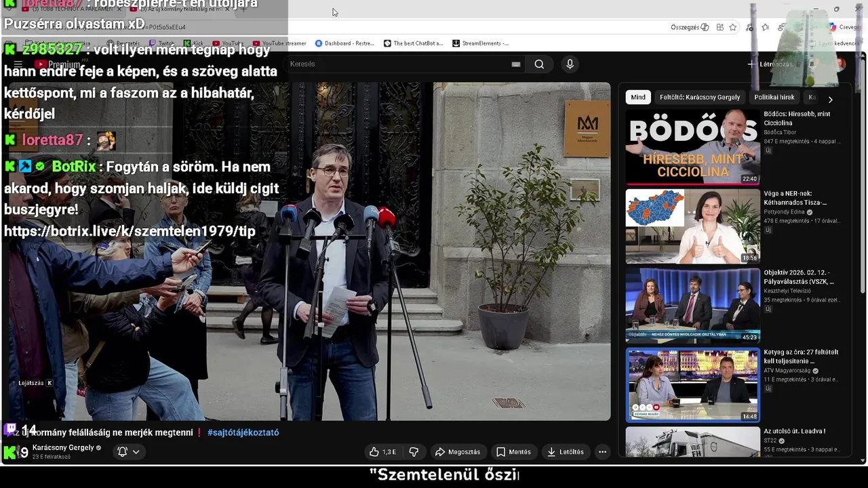Open the on-screen keyboard icon in search box
This screenshot has width=868, height=488.
click(x=516, y=64)
